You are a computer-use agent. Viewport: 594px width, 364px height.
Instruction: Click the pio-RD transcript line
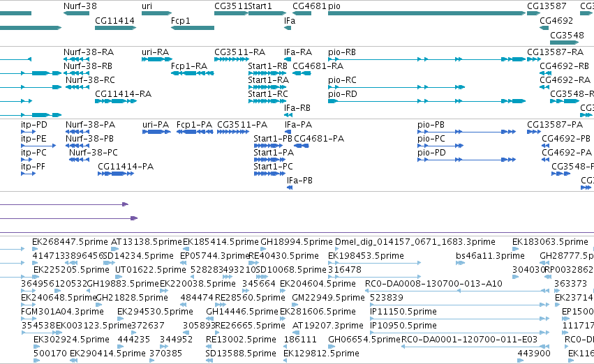pyautogui.click(x=427, y=101)
